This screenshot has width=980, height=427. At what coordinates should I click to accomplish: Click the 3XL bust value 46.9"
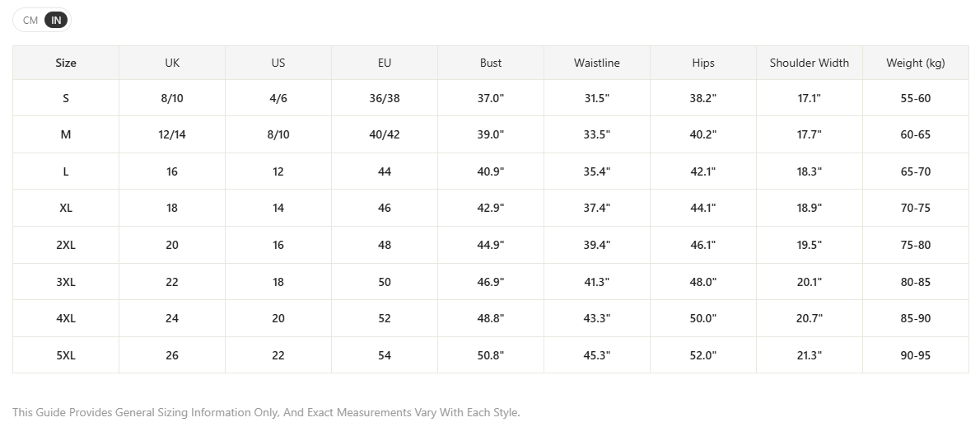click(x=491, y=282)
